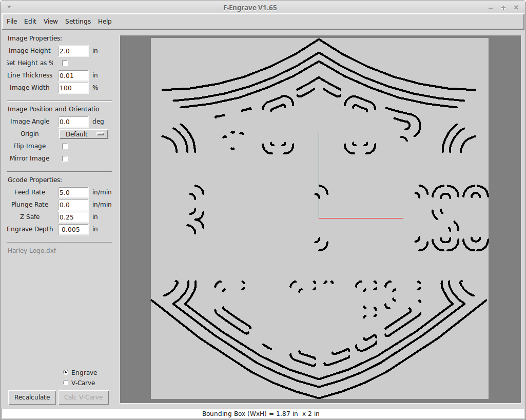Enable the Set Height as % checkbox
Image resolution: width=526 pixels, height=420 pixels.
tap(65, 63)
